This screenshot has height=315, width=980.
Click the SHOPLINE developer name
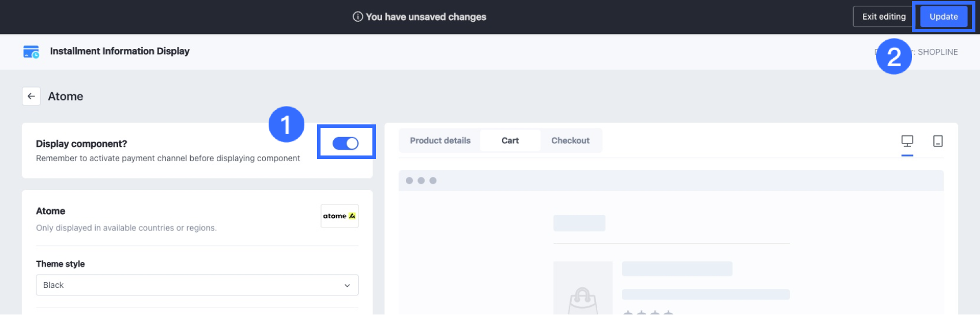coord(937,52)
